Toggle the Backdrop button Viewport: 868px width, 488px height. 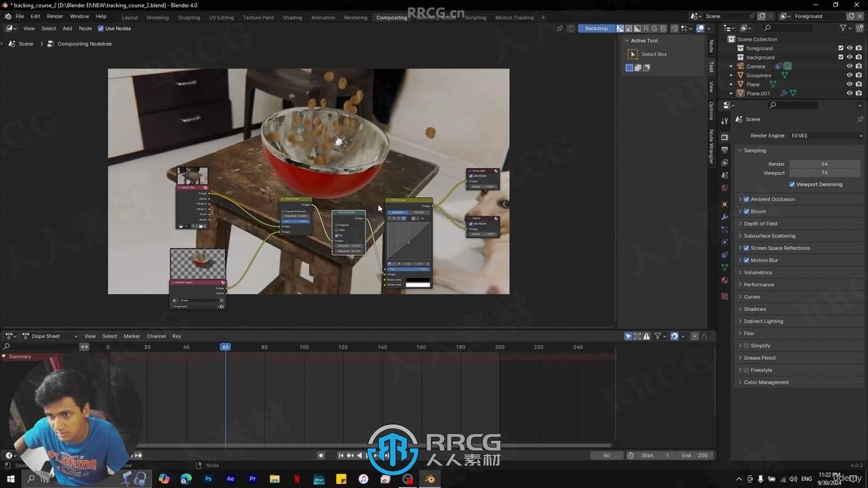pos(597,28)
